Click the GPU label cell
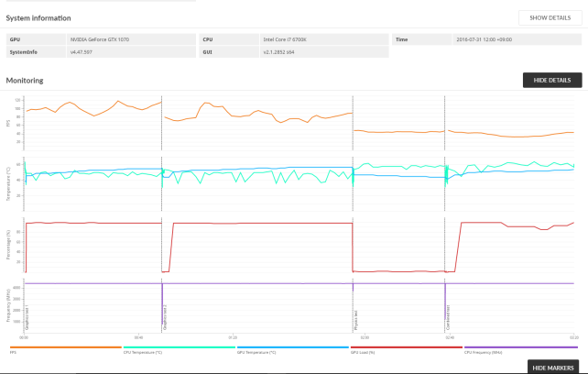This screenshot has height=374, width=588. click(x=37, y=39)
